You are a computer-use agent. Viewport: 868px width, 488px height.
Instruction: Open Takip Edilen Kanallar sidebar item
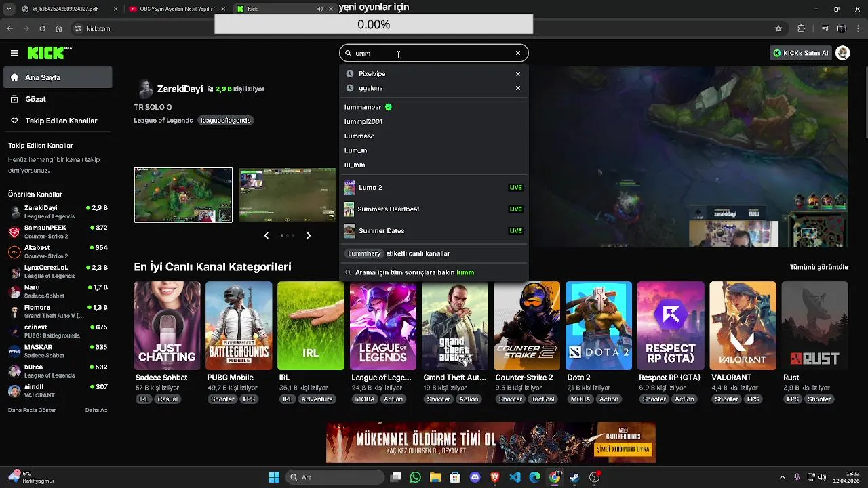pos(58,121)
